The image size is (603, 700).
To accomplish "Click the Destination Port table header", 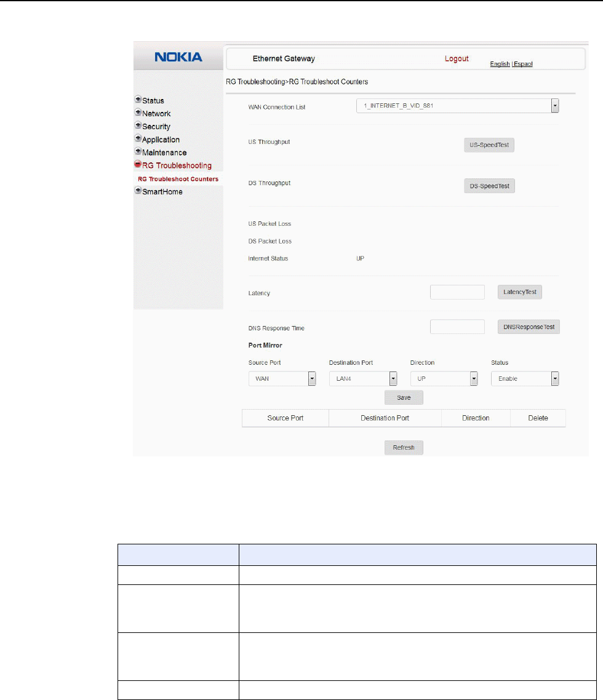I will click(x=385, y=418).
